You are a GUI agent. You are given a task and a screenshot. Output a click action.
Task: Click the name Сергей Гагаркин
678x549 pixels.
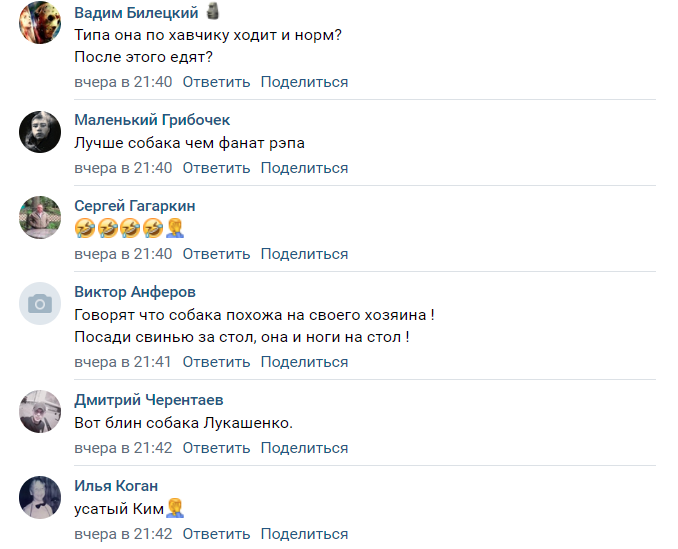pos(135,206)
